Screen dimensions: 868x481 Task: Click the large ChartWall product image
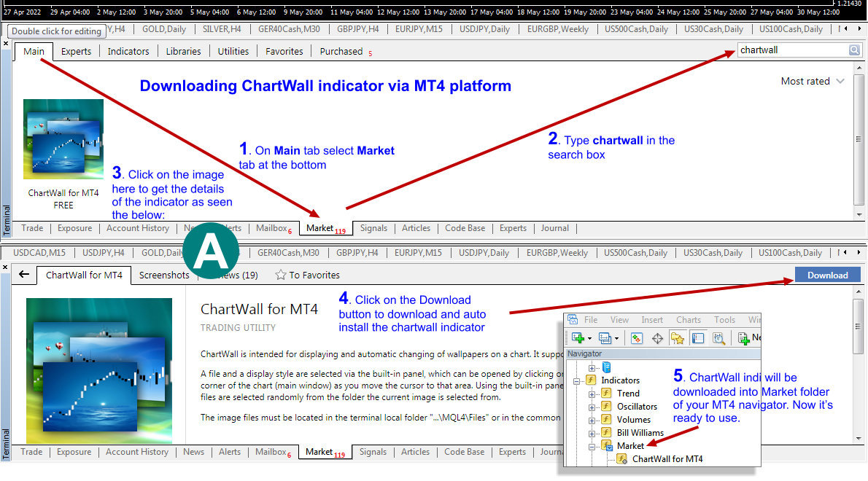99,370
